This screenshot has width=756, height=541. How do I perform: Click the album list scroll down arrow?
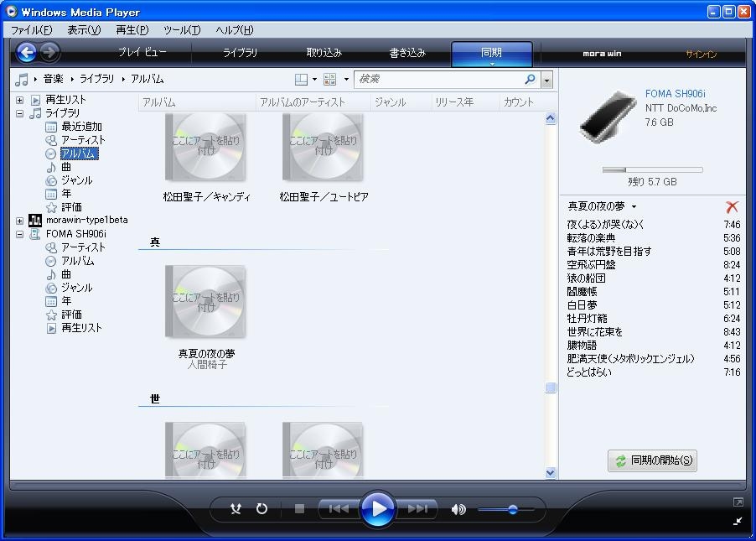(x=550, y=472)
